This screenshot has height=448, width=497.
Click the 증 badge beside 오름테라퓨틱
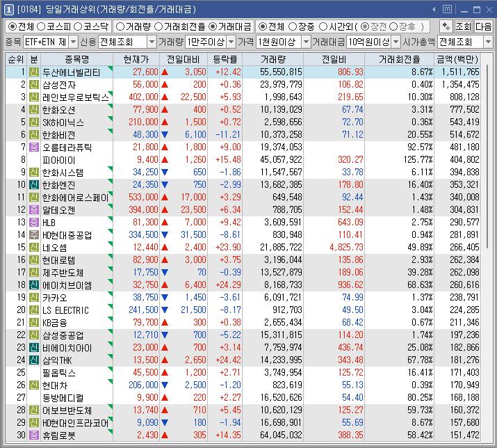34,147
